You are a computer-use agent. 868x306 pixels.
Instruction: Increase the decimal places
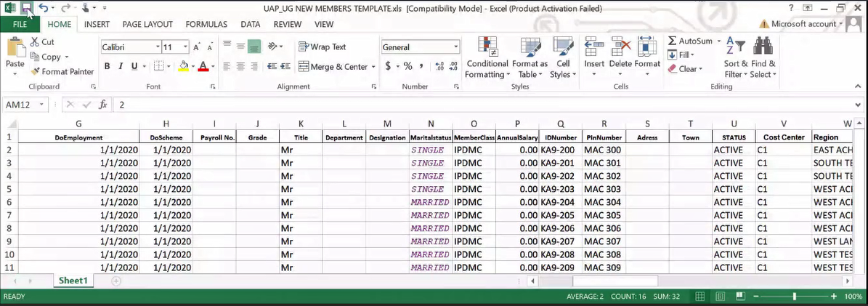click(440, 66)
